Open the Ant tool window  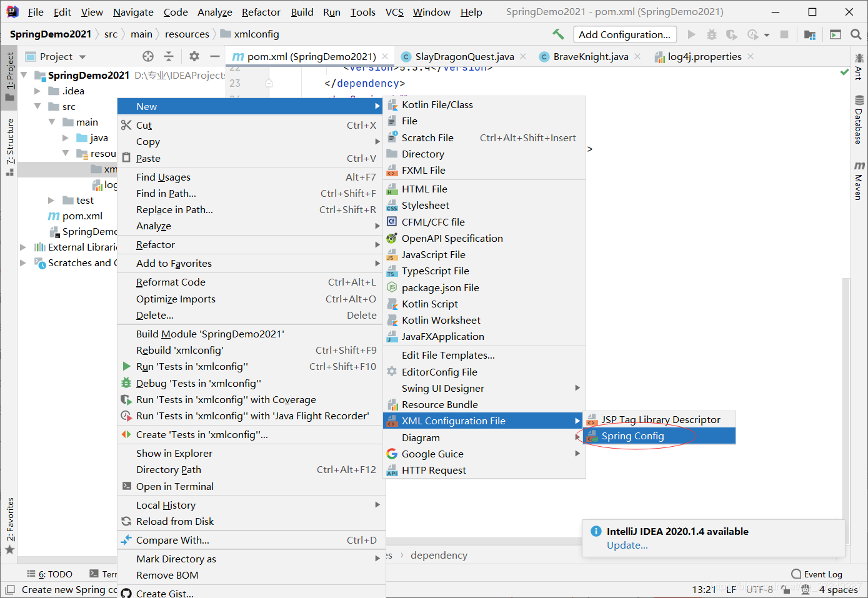(x=859, y=67)
